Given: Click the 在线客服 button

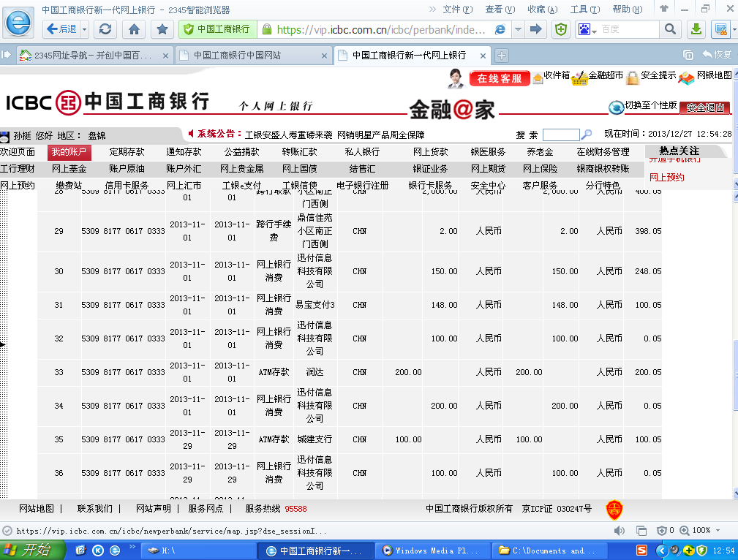Looking at the screenshot, I should [500, 78].
